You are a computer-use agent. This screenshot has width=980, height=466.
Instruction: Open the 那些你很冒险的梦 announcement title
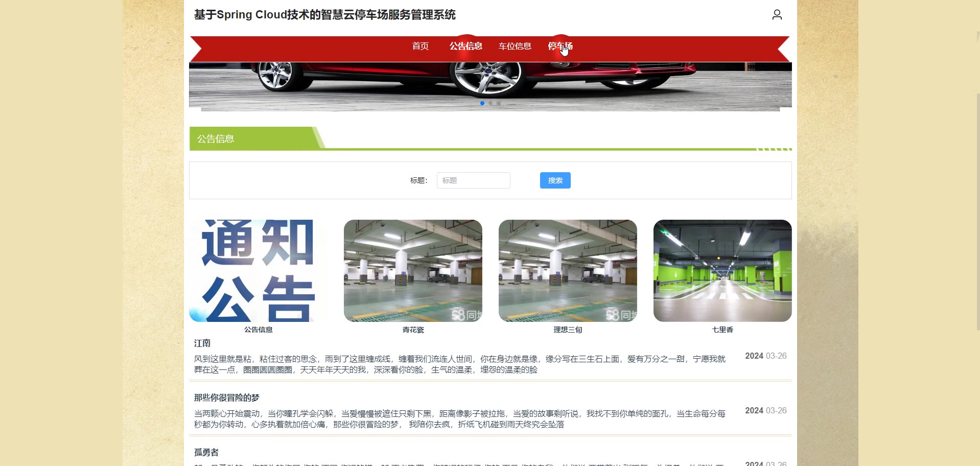click(x=227, y=398)
